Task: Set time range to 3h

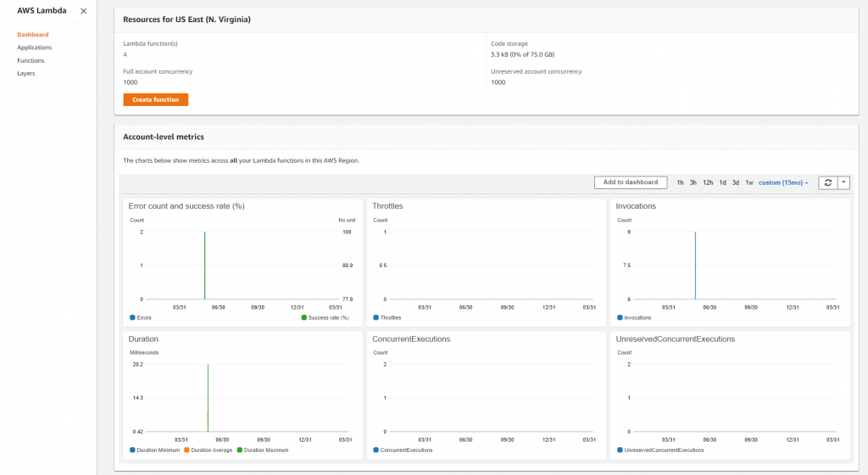Action: tap(693, 182)
